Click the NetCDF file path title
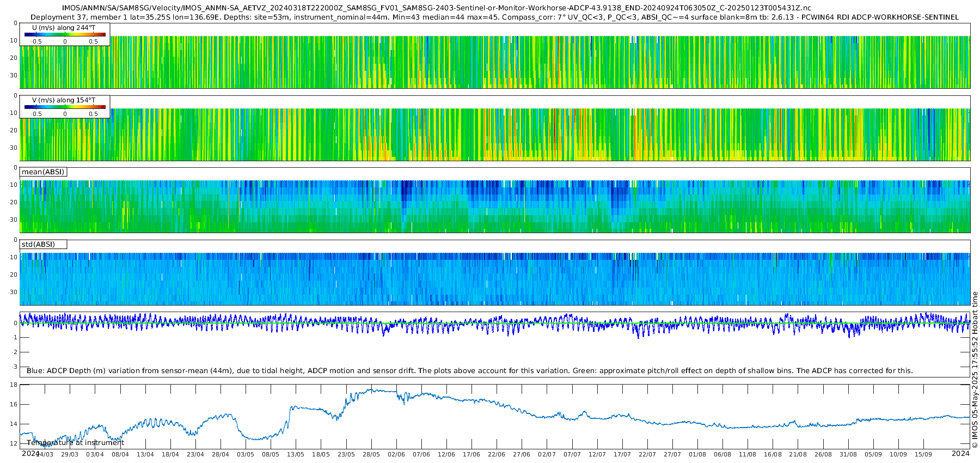980x463 pixels. 436,8
